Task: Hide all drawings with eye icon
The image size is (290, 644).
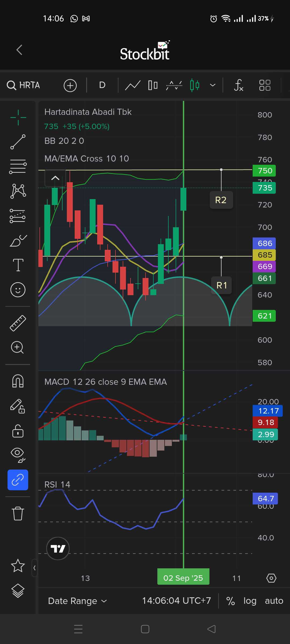Action: 18,455
